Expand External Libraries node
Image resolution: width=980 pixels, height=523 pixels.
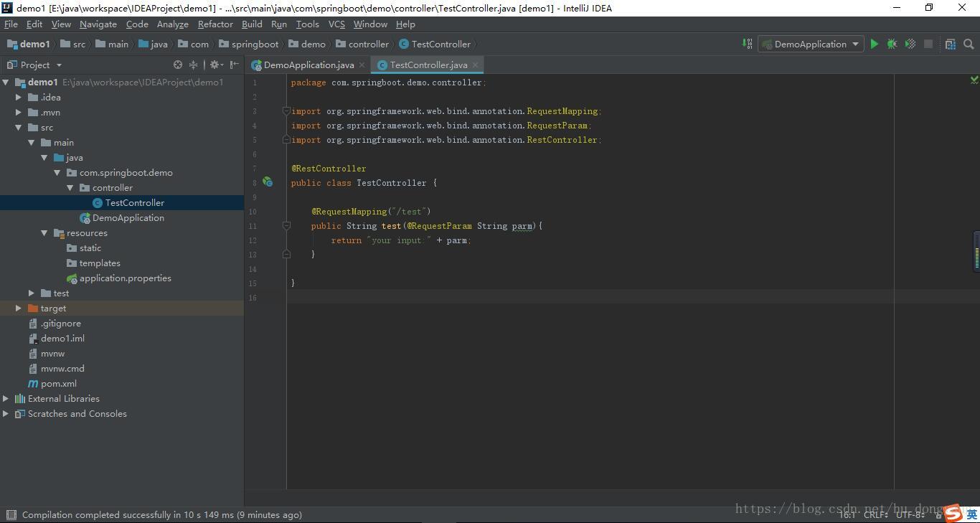point(6,398)
